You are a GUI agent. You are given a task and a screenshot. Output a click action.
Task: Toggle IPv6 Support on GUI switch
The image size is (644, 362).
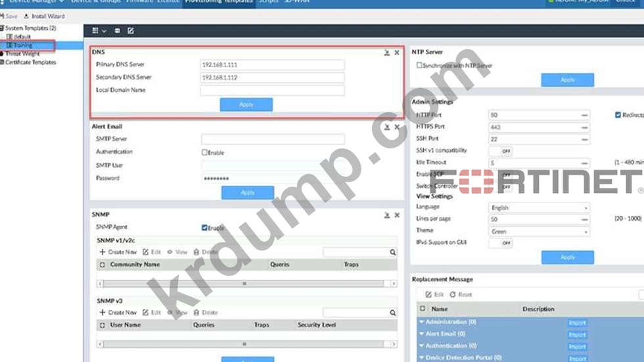501,243
